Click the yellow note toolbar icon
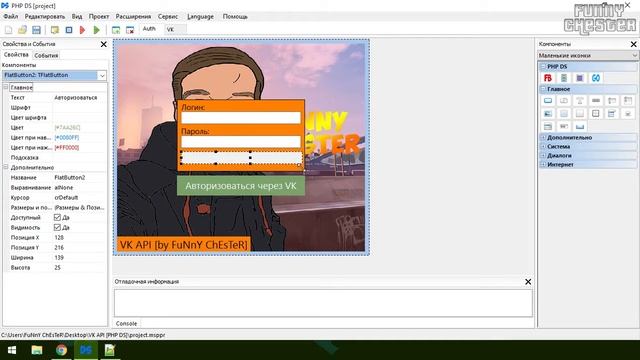Screen dimensions: 640x360 pos(54,30)
